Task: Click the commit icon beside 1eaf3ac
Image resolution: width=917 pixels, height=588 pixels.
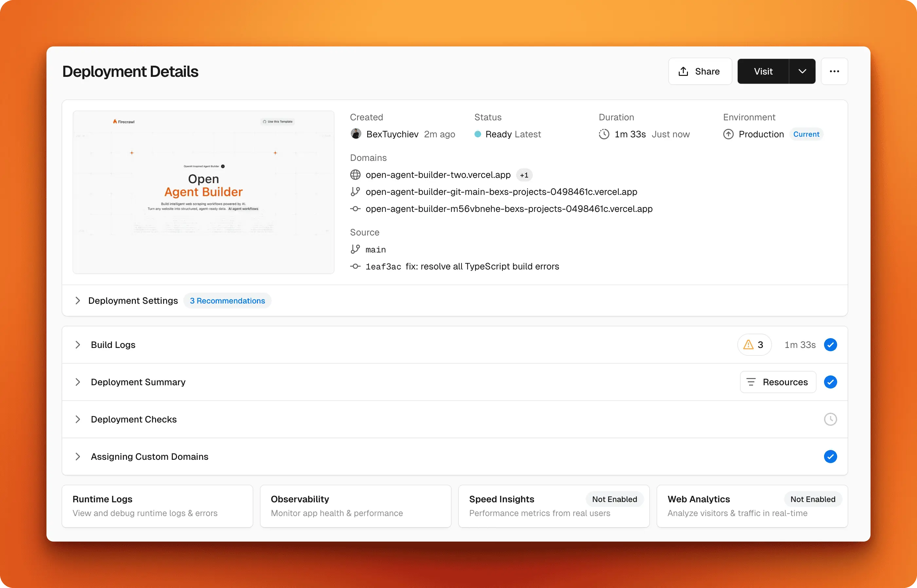Action: click(x=355, y=267)
